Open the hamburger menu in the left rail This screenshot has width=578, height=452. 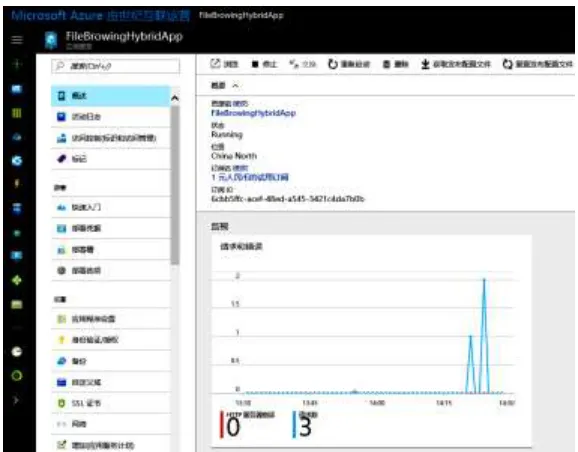pos(17,39)
